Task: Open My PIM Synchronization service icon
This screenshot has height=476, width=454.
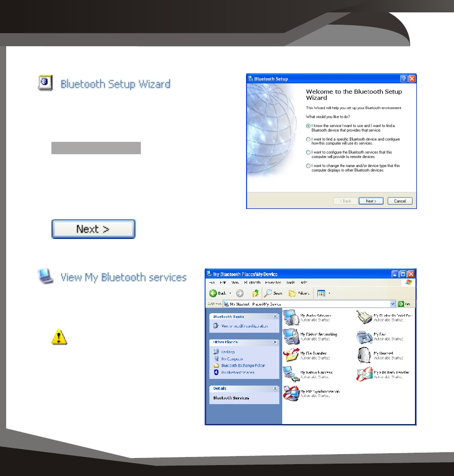Action: coord(291,393)
